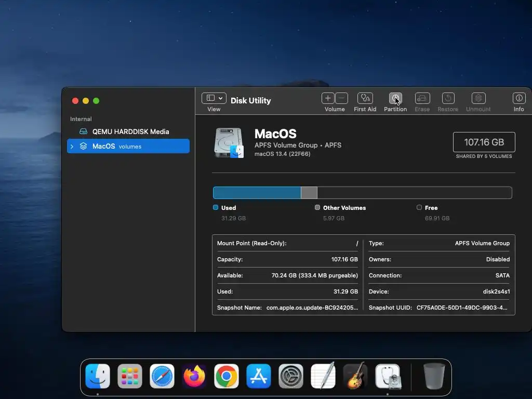Select the MacOS volumes sidebar row
Image resolution: width=532 pixels, height=399 pixels.
pos(128,146)
